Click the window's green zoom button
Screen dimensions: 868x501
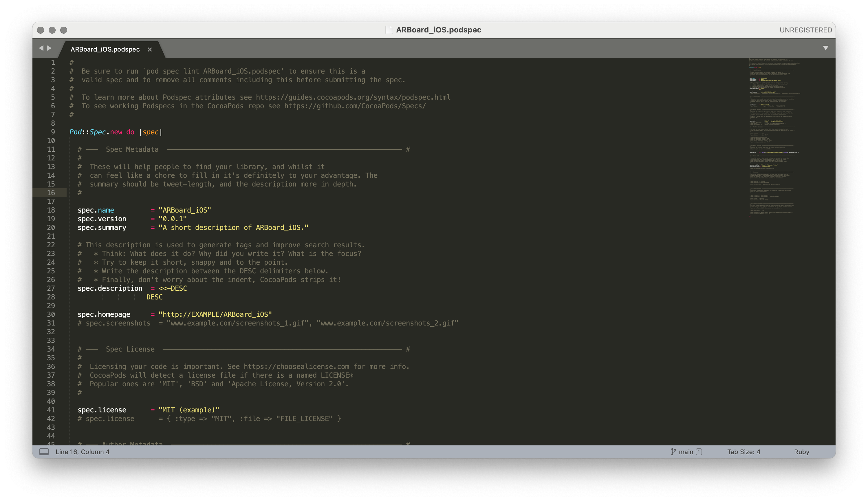tap(64, 30)
